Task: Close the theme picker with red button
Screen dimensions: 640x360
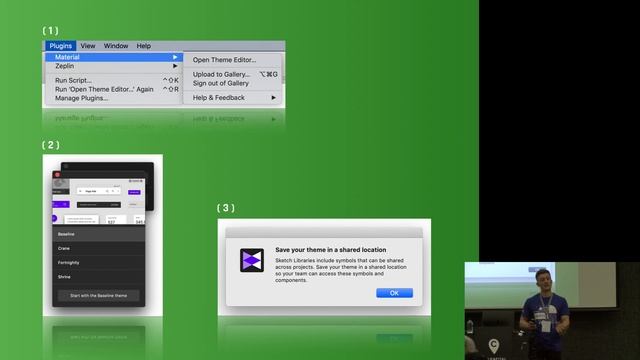Action: (x=57, y=175)
